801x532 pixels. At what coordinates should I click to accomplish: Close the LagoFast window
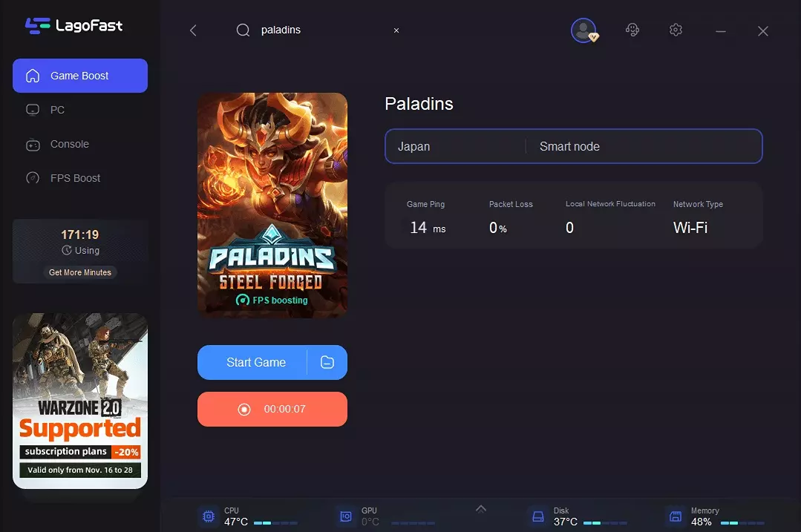763,31
